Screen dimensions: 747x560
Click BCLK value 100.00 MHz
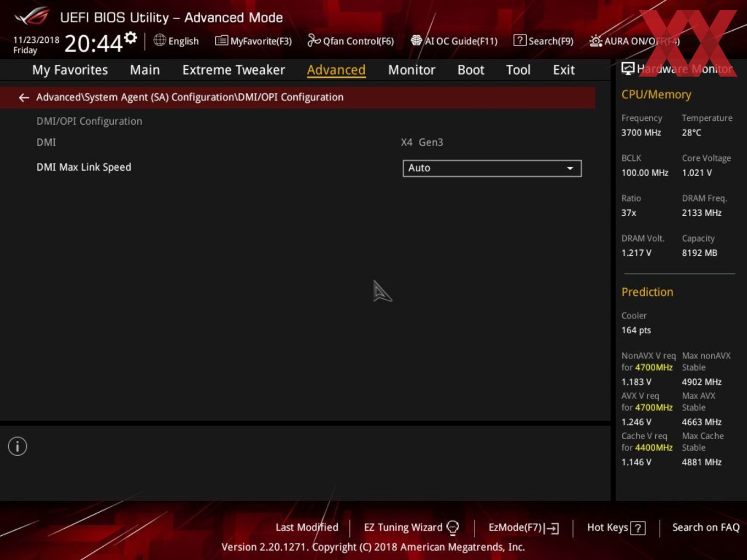pos(645,172)
